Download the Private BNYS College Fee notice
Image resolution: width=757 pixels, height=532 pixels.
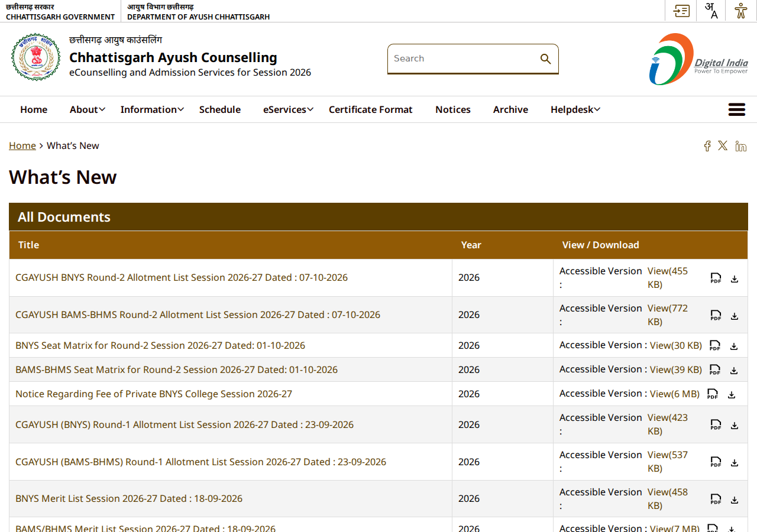pyautogui.click(x=732, y=394)
